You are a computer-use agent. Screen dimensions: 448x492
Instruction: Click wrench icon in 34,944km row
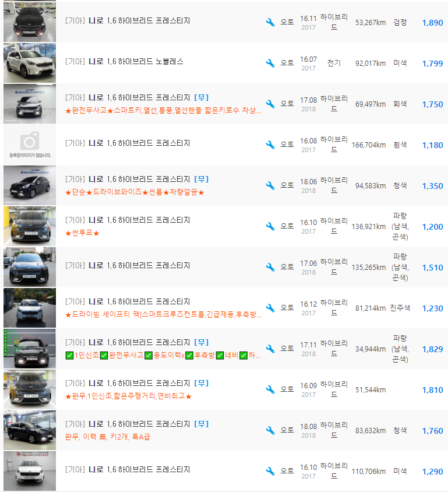pyautogui.click(x=270, y=349)
